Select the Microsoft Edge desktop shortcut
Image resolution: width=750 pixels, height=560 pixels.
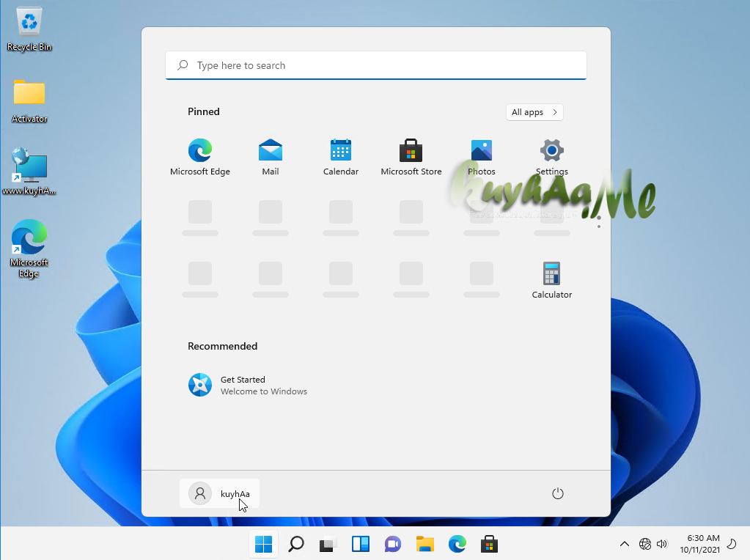(29, 248)
